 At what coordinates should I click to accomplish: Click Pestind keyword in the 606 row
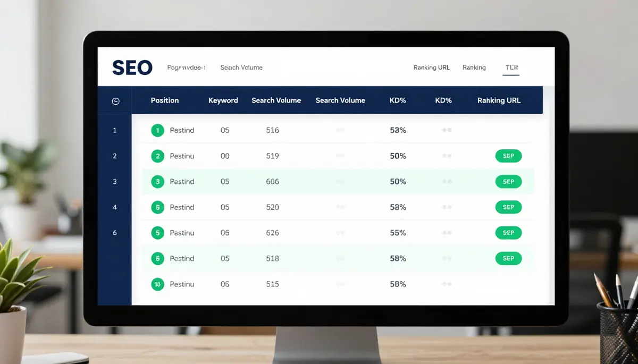point(182,182)
